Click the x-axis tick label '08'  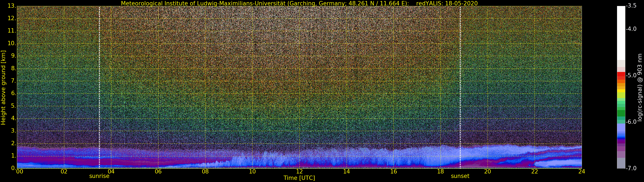205,172
